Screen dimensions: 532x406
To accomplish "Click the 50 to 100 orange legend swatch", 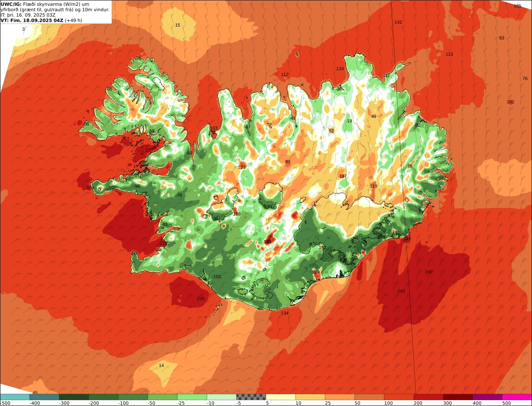I will pyautogui.click(x=369, y=397).
